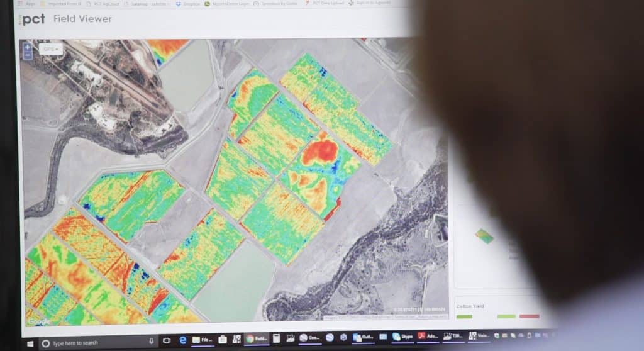The image size is (644, 351).
Task: Click the map zoom out minus button
Action: [27, 55]
